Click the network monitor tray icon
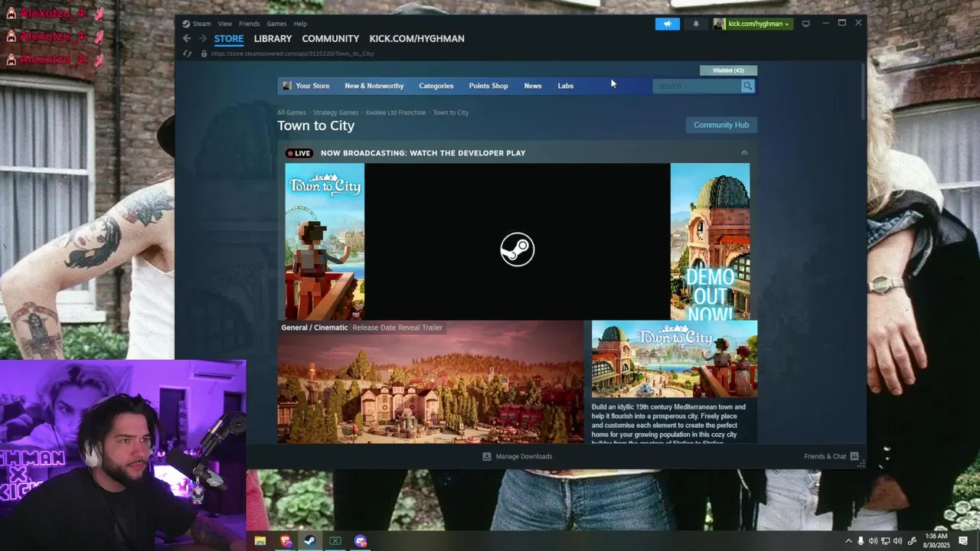Viewport: 980px width, 551px height. click(885, 541)
